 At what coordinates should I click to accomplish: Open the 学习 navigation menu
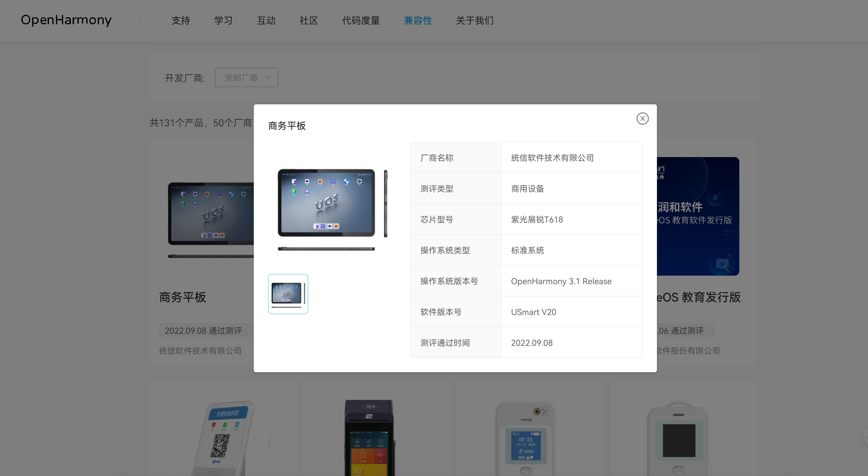pyautogui.click(x=223, y=20)
